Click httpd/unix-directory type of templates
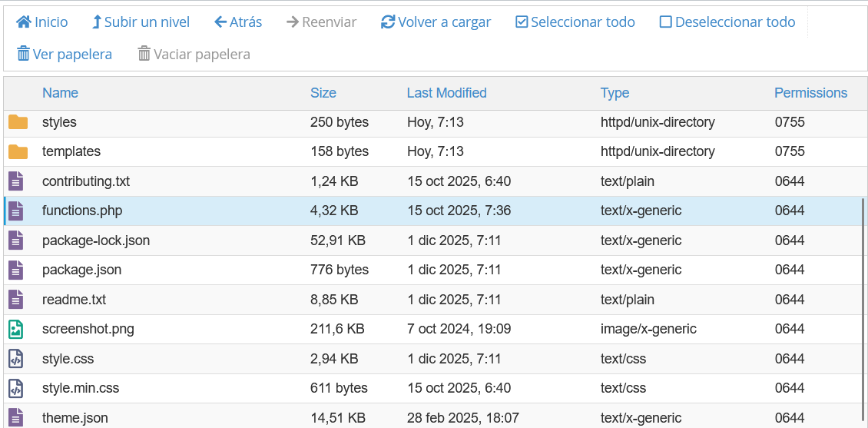 point(658,151)
